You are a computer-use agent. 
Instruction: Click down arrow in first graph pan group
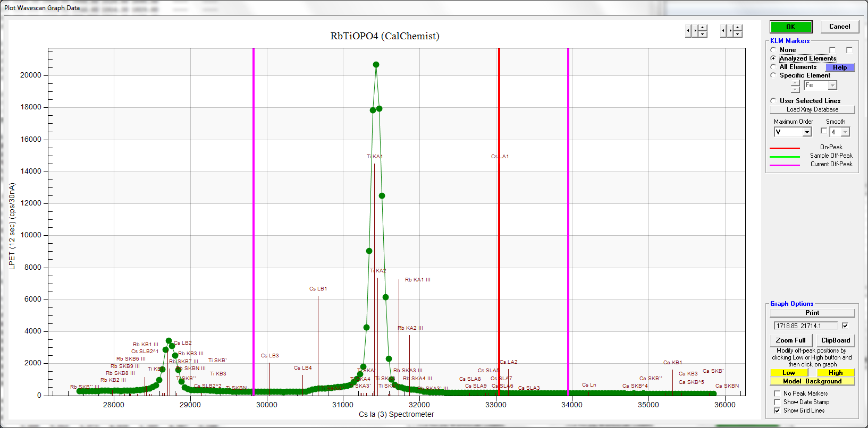703,34
